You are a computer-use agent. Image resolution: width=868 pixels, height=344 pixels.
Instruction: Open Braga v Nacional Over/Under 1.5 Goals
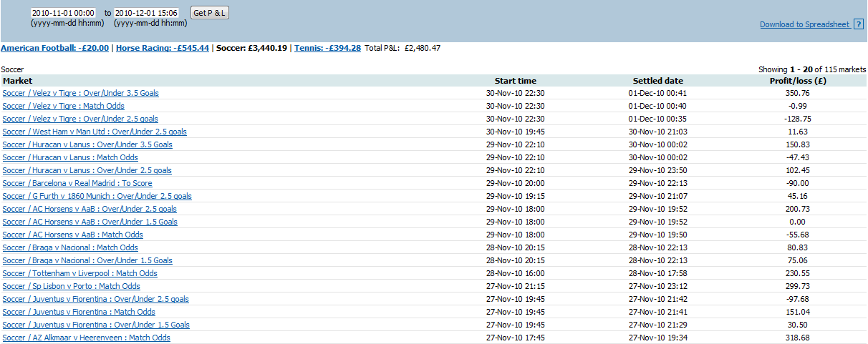click(87, 260)
